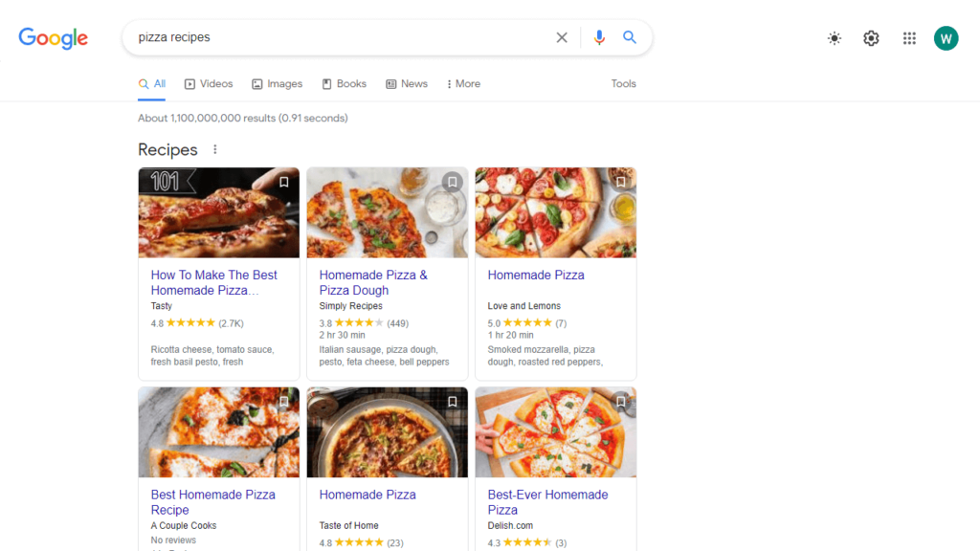Image resolution: width=980 pixels, height=551 pixels.
Task: Open the settings gear icon
Action: click(871, 38)
